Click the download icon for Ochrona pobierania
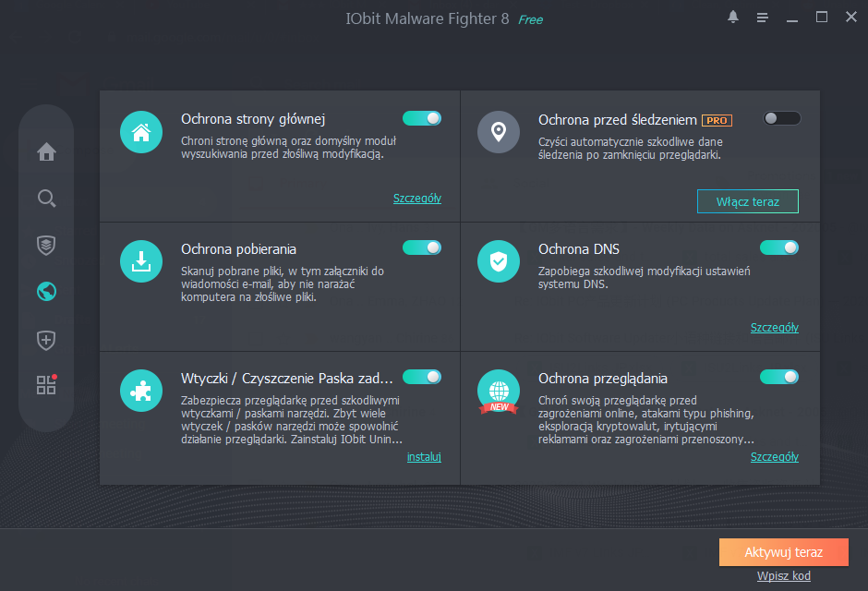Viewport: 868px width, 591px height. [x=141, y=261]
